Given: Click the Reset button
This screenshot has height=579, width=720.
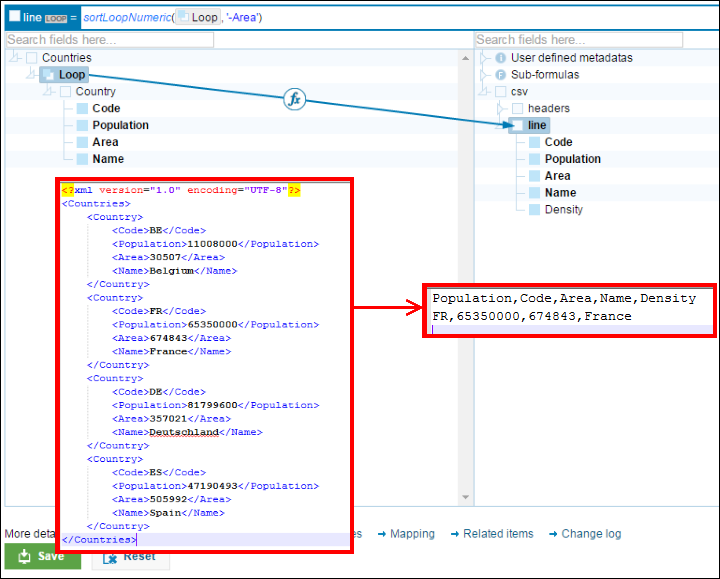Looking at the screenshot, I should [x=130, y=556].
